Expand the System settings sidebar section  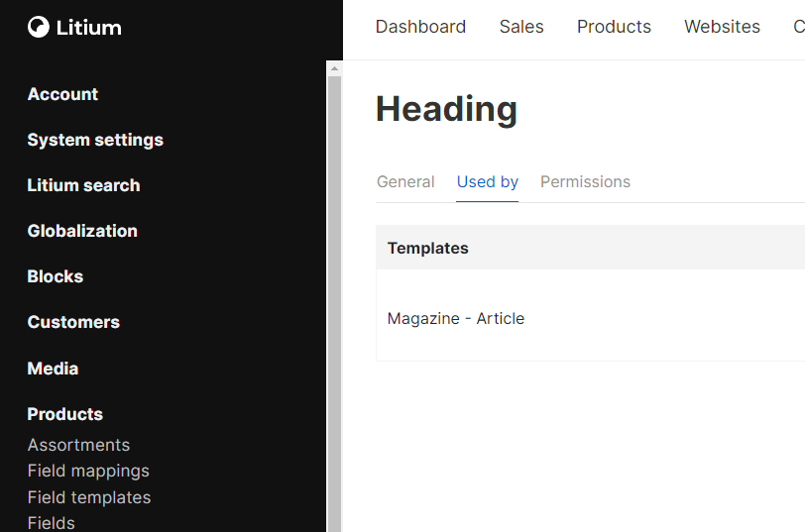point(95,140)
